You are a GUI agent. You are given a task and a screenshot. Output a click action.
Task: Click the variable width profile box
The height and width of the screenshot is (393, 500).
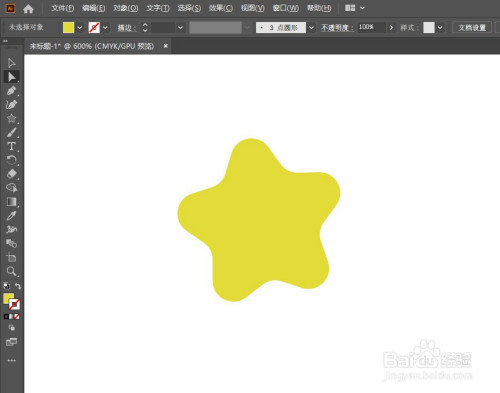tap(215, 28)
